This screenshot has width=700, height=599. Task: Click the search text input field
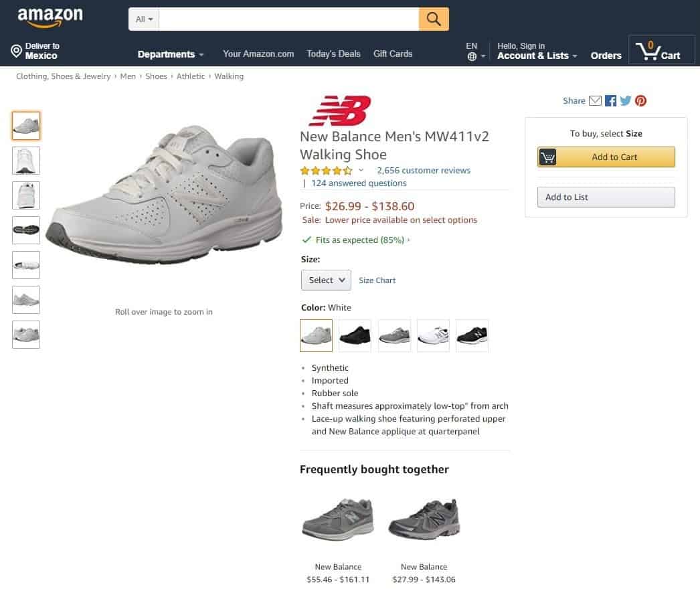click(x=289, y=19)
